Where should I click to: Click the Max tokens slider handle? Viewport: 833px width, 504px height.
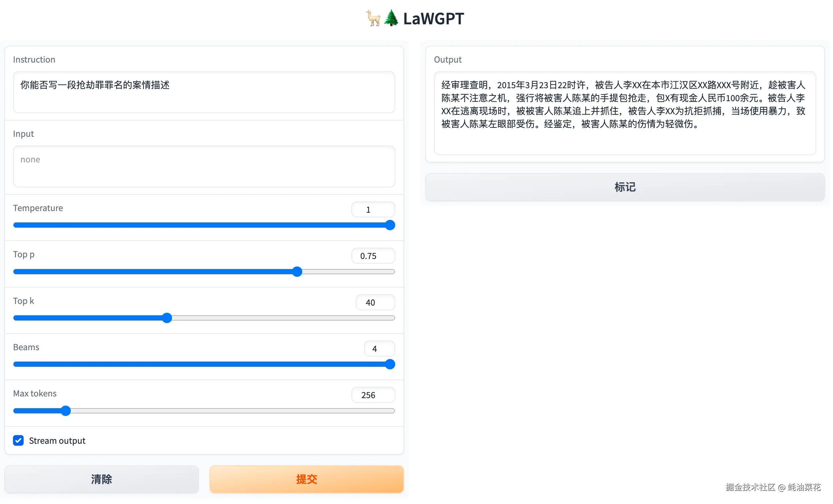[66, 410]
